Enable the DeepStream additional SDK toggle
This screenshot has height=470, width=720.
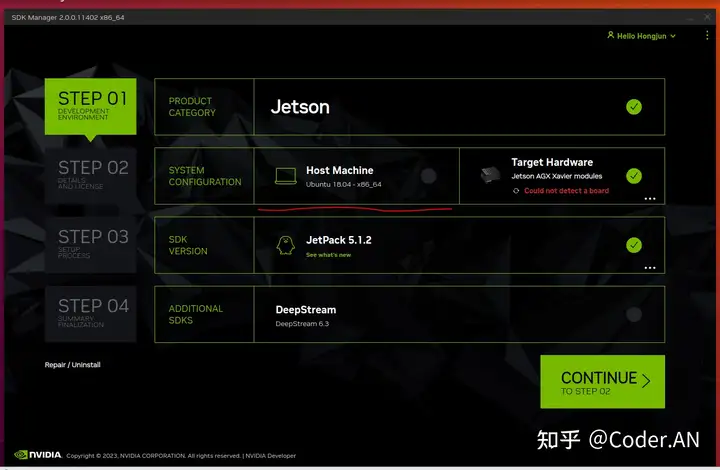click(x=634, y=314)
